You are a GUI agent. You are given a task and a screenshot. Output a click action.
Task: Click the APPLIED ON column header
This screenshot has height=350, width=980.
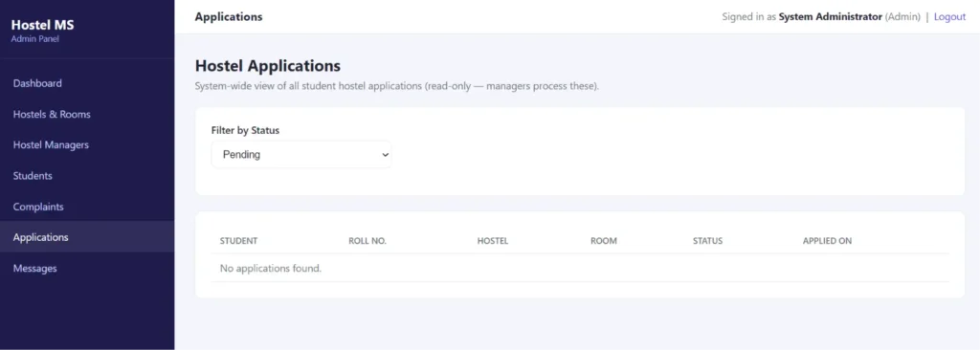point(827,241)
